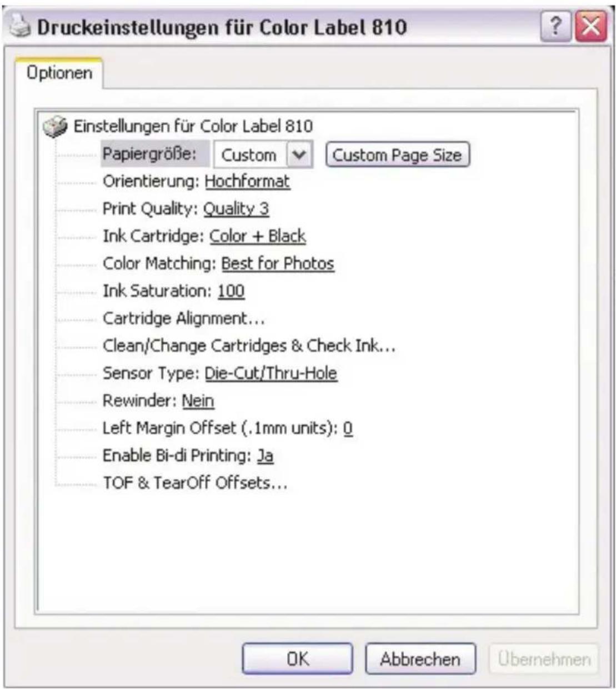This screenshot has width=616, height=689.
Task: Click the dialog title Druckeinstellungen für Color Label 810
Action: click(222, 27)
